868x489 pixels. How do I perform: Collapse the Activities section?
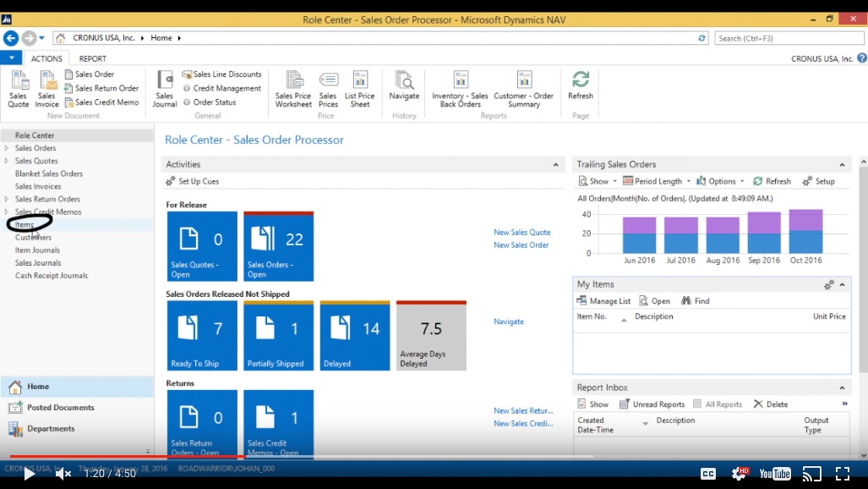555,165
